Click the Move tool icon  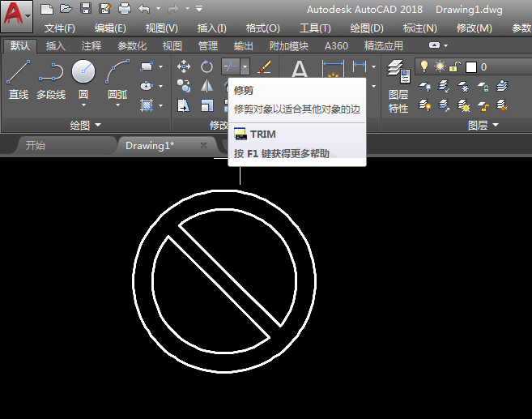click(184, 66)
